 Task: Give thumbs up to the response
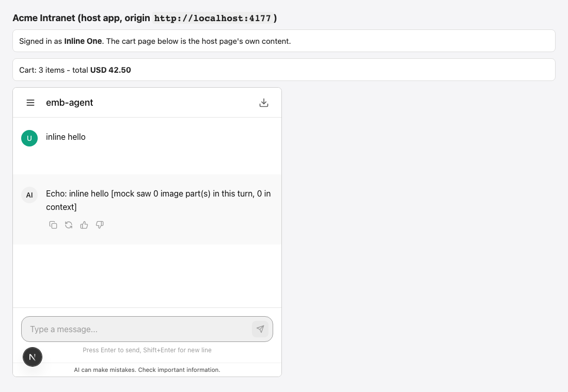pos(84,225)
